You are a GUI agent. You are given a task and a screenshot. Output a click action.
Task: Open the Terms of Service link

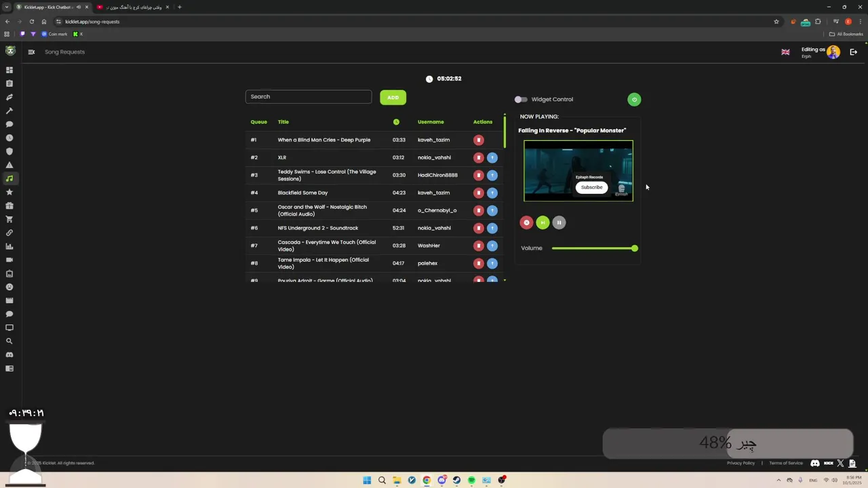click(x=786, y=463)
